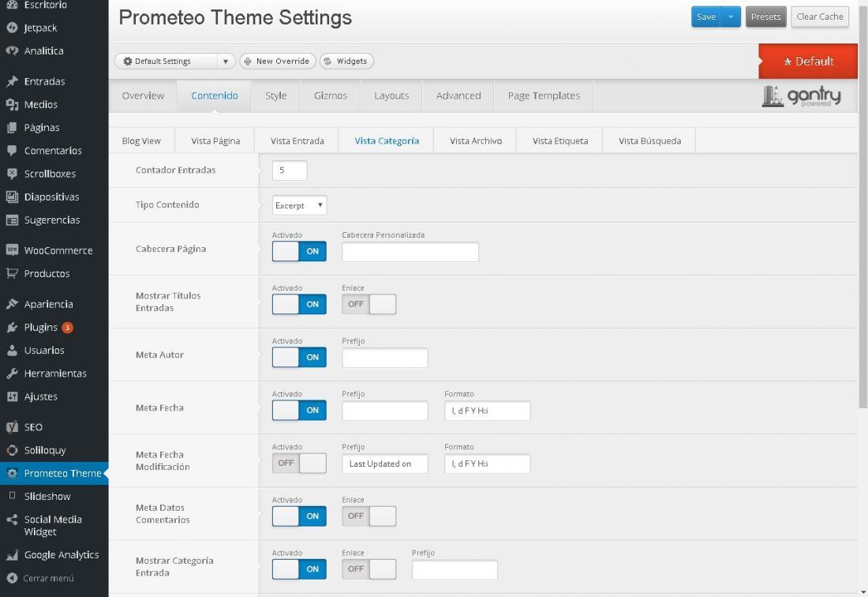Click the Apariencia brush icon
868x597 pixels.
click(12, 304)
